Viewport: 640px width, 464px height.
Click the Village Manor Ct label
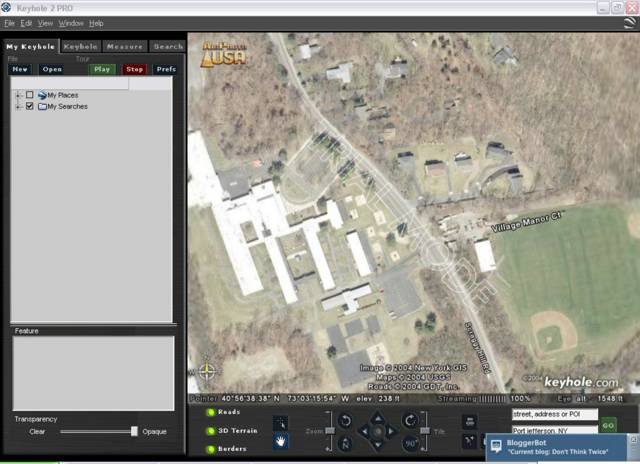526,222
